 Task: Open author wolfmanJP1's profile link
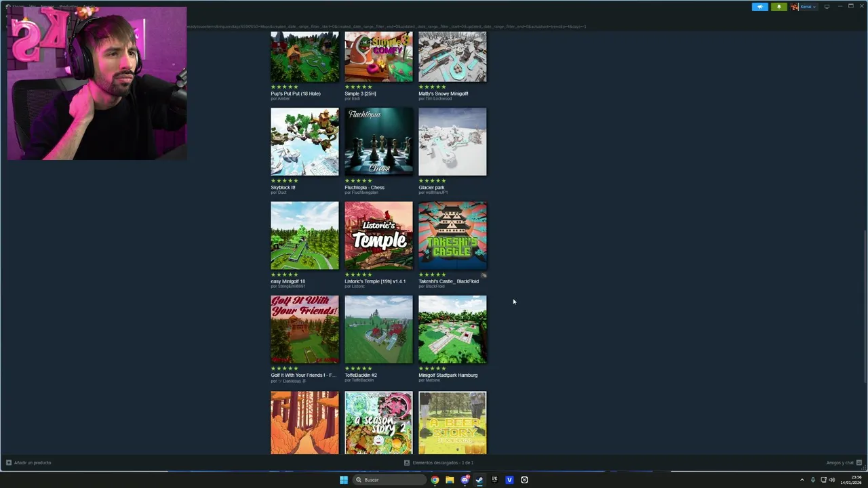pos(436,192)
